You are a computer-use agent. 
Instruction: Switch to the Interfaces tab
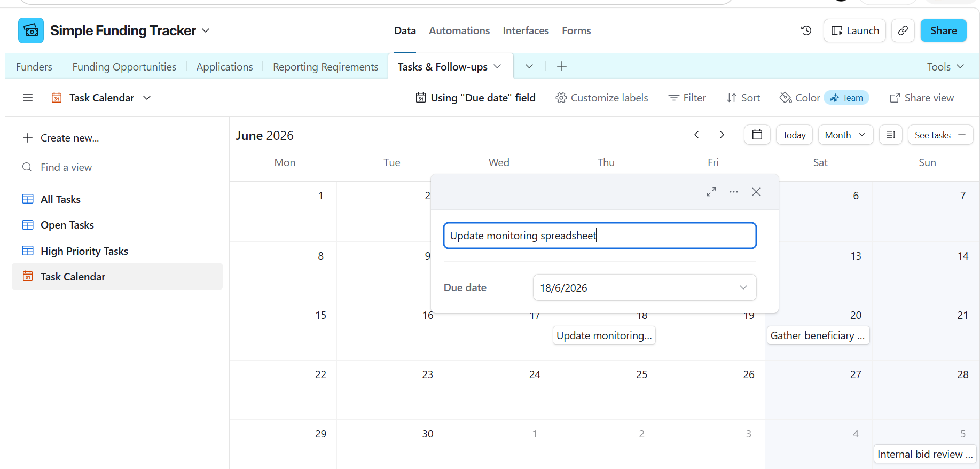coord(526,30)
